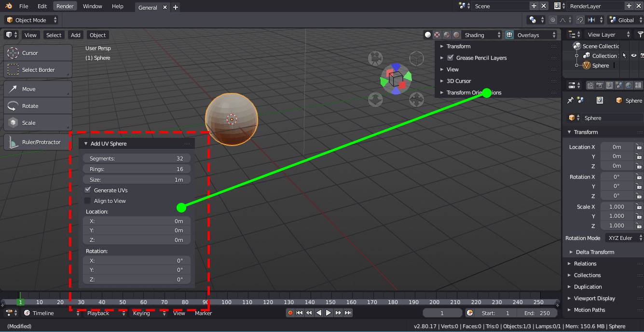Screen dimensions: 644x332
Task: Select the Select Border tool
Action: point(38,70)
